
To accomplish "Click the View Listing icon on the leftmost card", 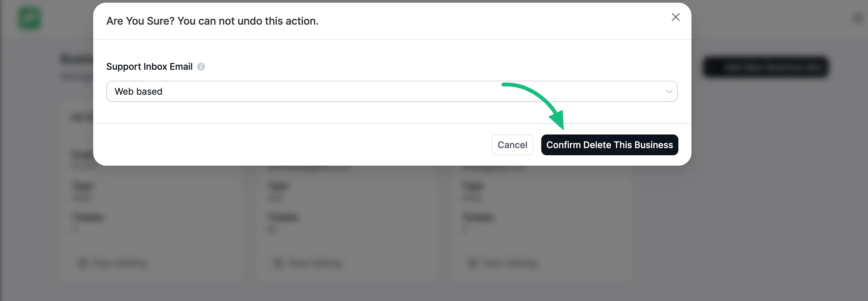I will [x=82, y=263].
